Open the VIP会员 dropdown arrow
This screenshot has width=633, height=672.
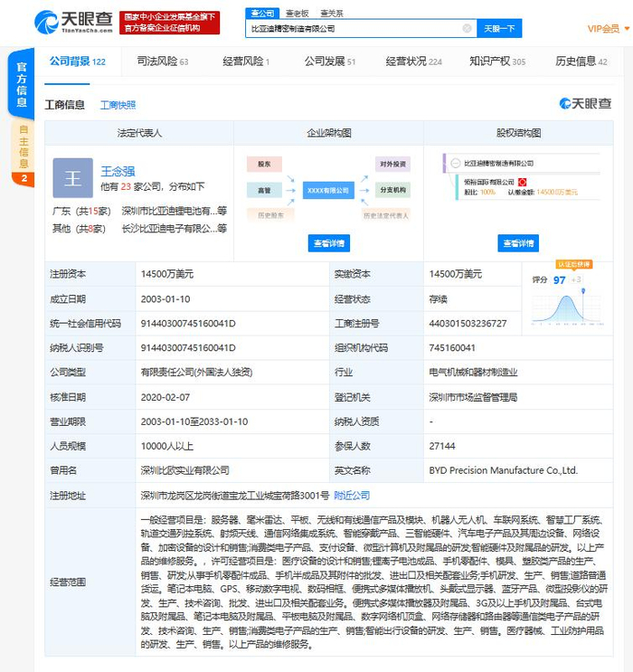click(x=627, y=29)
